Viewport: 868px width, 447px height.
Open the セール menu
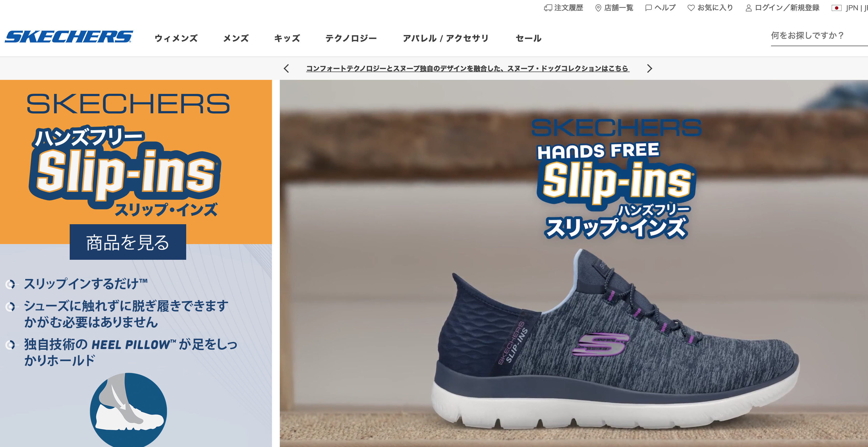tap(528, 38)
